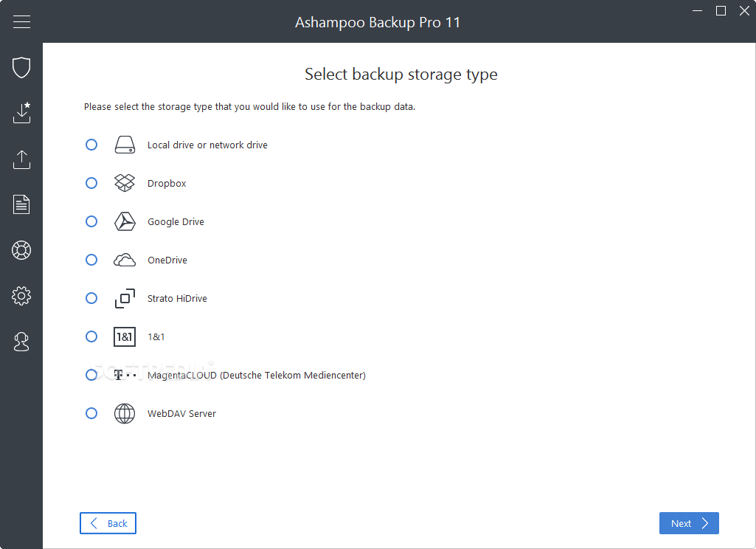
Task: Click the WebDAV globe icon
Action: pyautogui.click(x=125, y=413)
